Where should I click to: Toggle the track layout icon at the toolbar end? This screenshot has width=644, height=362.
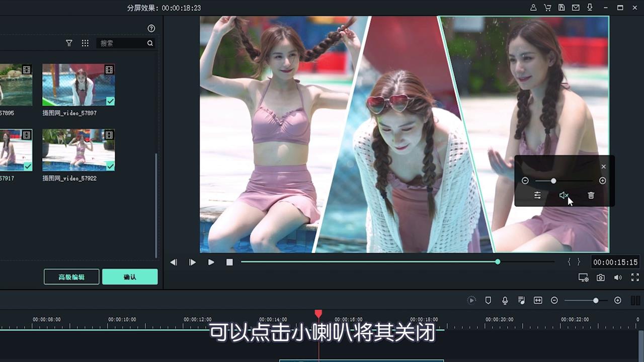(635, 301)
